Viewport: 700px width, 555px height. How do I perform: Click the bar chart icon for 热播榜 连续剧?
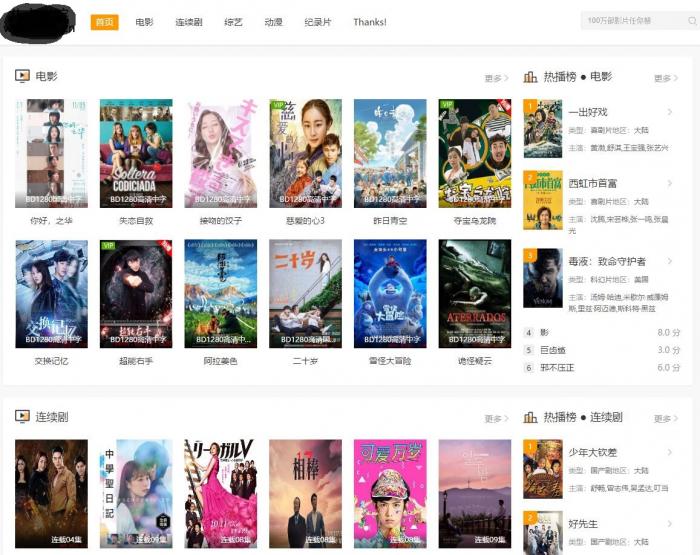point(530,417)
